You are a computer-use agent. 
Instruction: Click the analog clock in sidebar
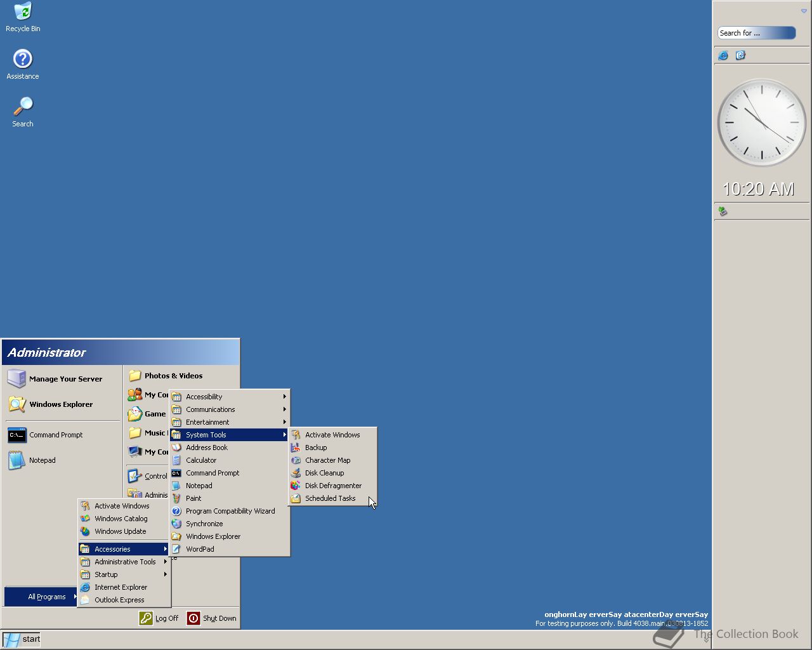(x=761, y=123)
